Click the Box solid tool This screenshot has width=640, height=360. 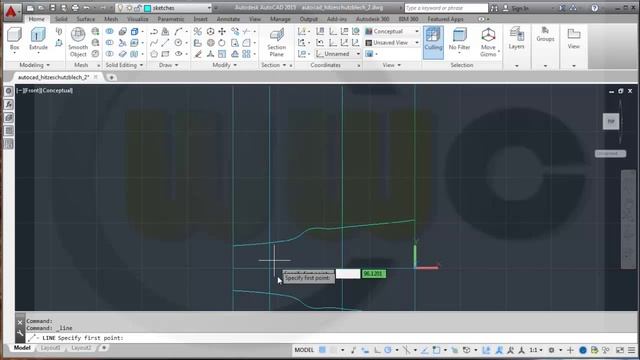14,39
